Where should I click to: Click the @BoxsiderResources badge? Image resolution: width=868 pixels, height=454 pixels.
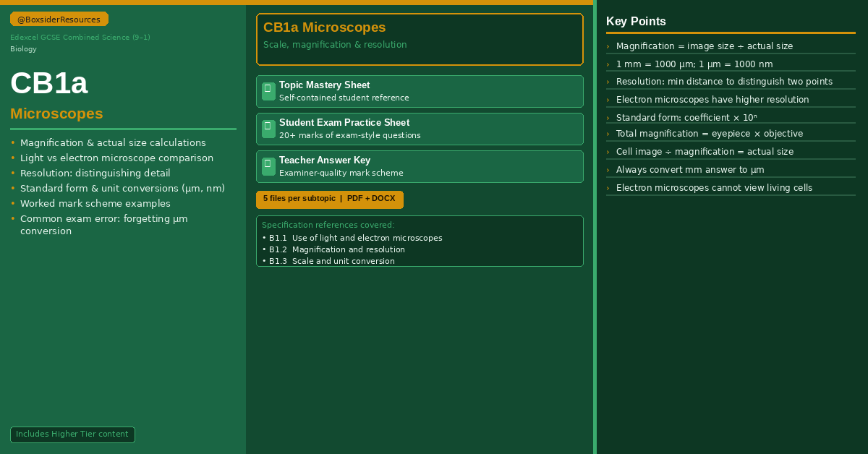pos(59,20)
